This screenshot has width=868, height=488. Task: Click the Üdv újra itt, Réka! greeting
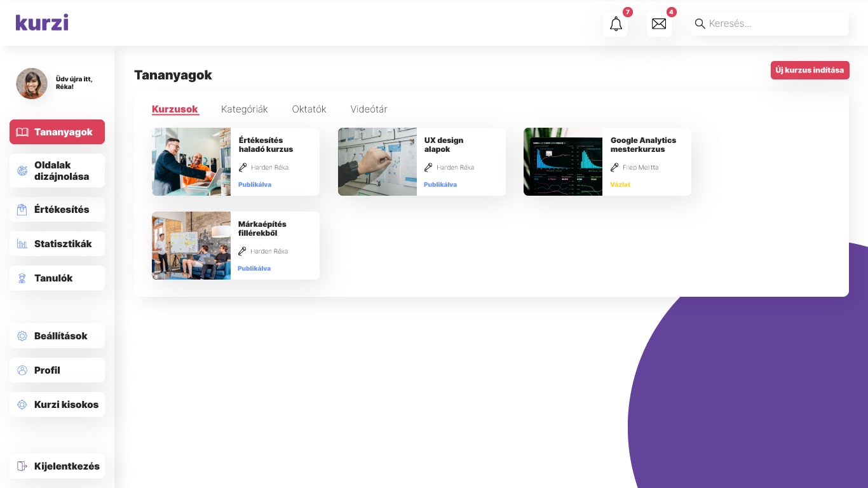point(74,83)
